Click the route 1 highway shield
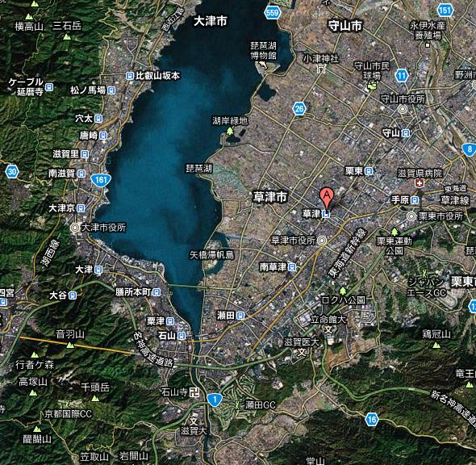The image size is (476, 465). (215, 400)
